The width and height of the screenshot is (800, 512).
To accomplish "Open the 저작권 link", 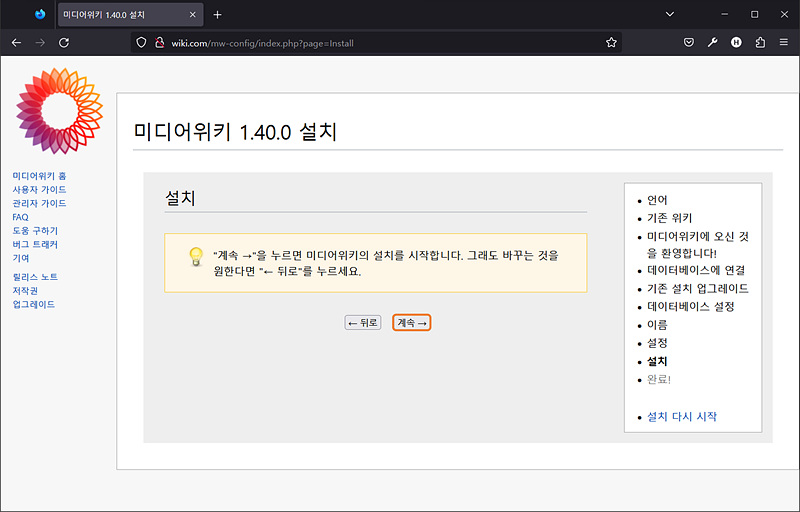I will coord(25,291).
